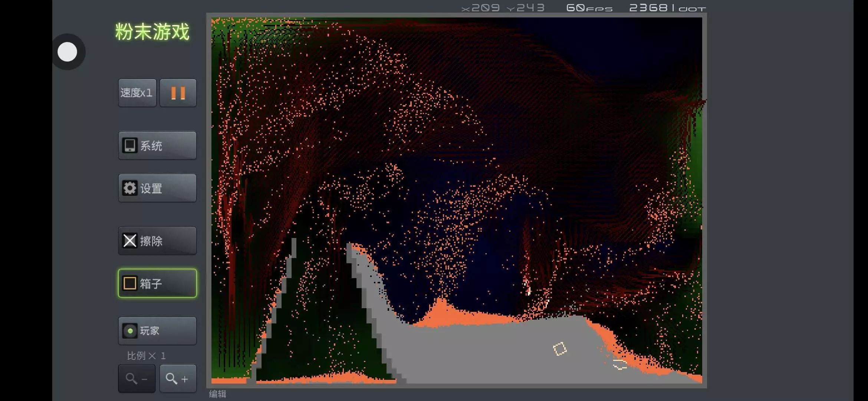Toggle the selected 箱子 box tool
868x401 pixels.
click(157, 283)
